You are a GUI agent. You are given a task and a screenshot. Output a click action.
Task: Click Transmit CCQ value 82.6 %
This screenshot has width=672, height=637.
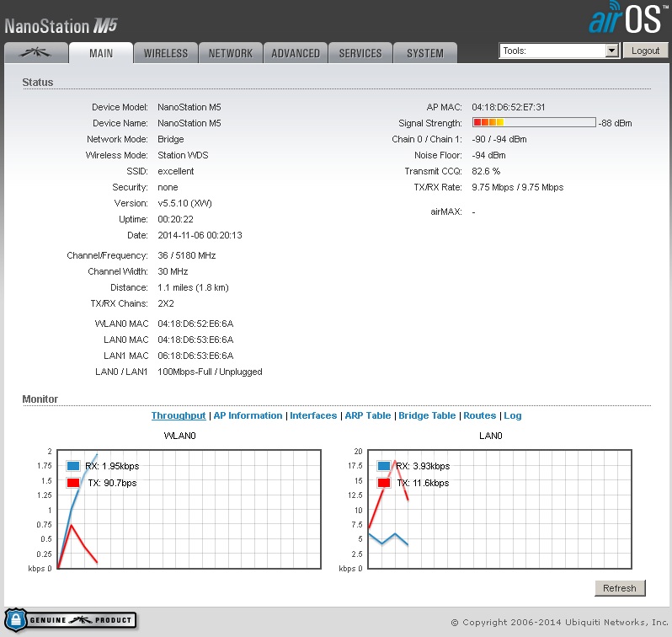tap(486, 171)
